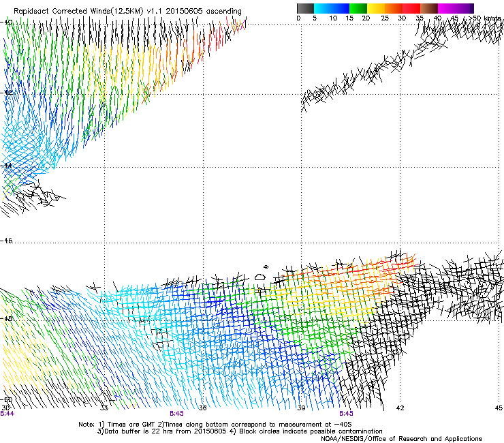The image size is (504, 443).
Task: Click the '>50 knots' legend label
Action: click(485, 18)
